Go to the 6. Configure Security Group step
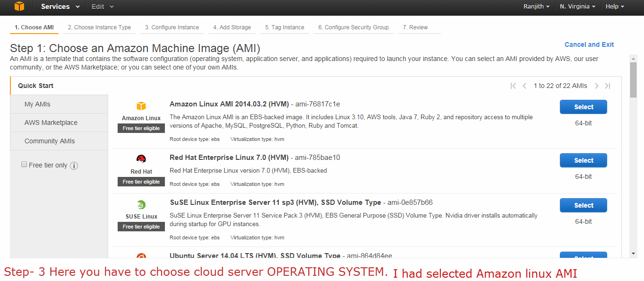The image size is (644, 281). pos(353,27)
